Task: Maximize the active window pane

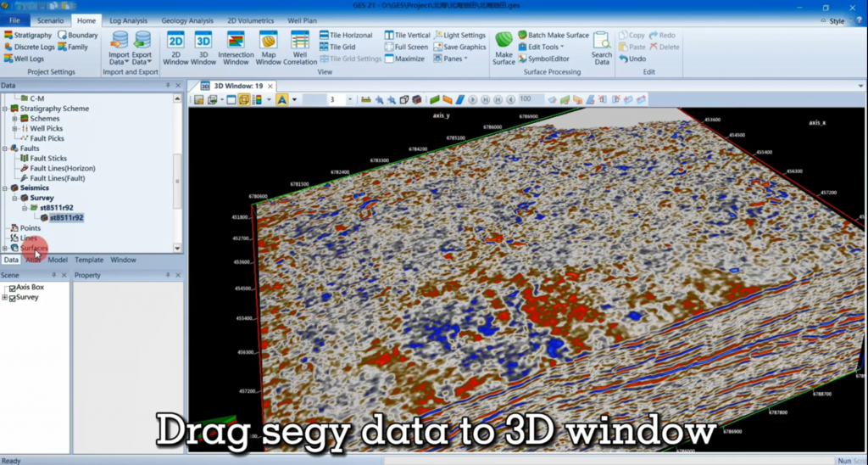Action: click(404, 59)
